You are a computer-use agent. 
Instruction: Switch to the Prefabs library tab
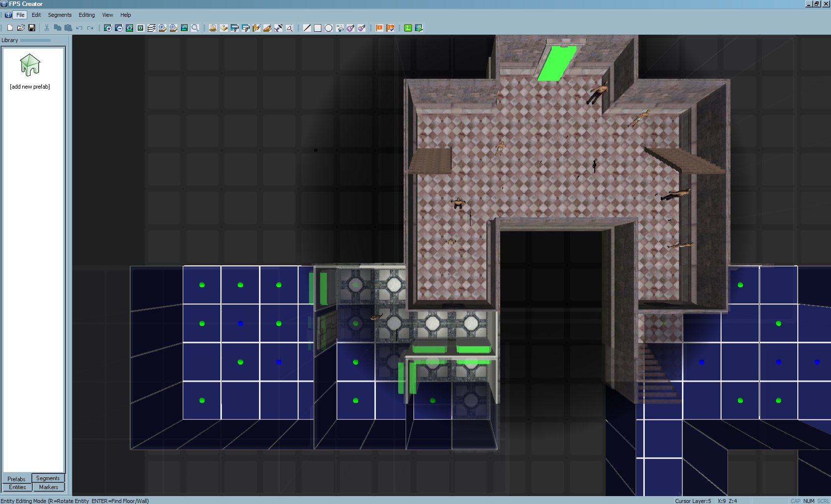click(17, 479)
